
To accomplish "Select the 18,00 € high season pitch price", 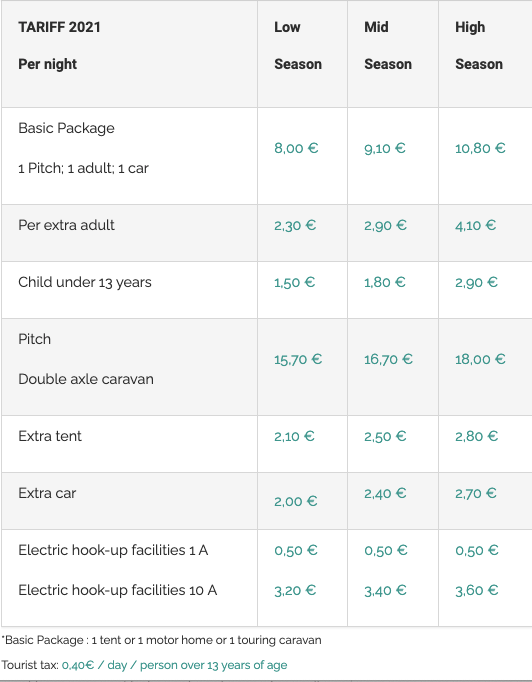I will point(480,359).
